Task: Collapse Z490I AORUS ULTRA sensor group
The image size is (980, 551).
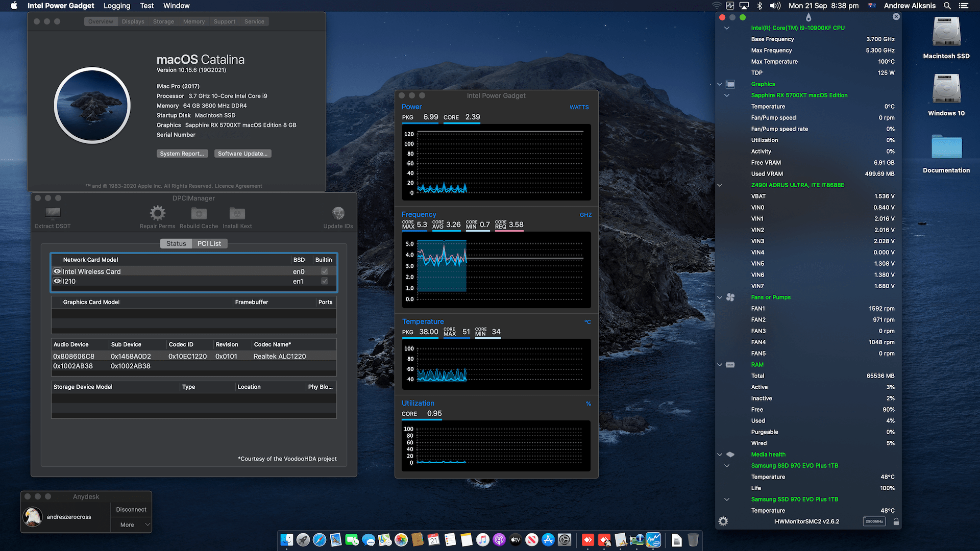Action: (x=720, y=185)
